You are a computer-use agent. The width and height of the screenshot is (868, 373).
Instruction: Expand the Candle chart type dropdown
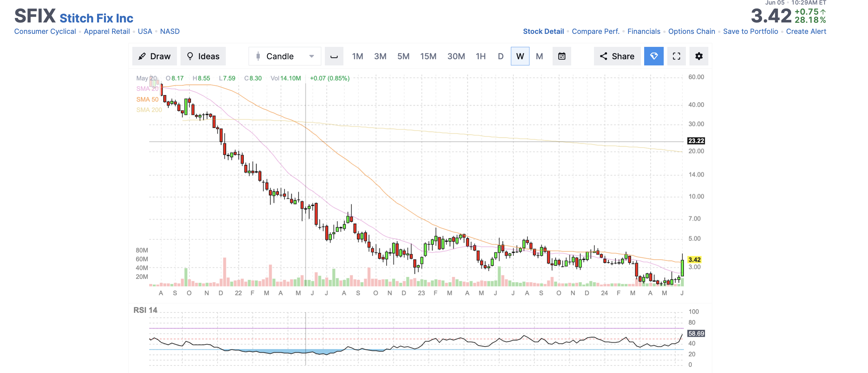285,56
